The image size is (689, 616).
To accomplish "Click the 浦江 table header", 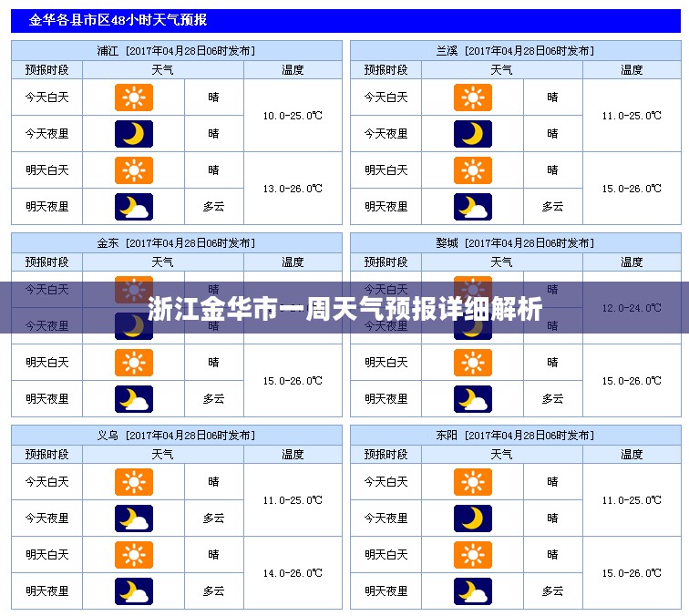I will [x=177, y=50].
